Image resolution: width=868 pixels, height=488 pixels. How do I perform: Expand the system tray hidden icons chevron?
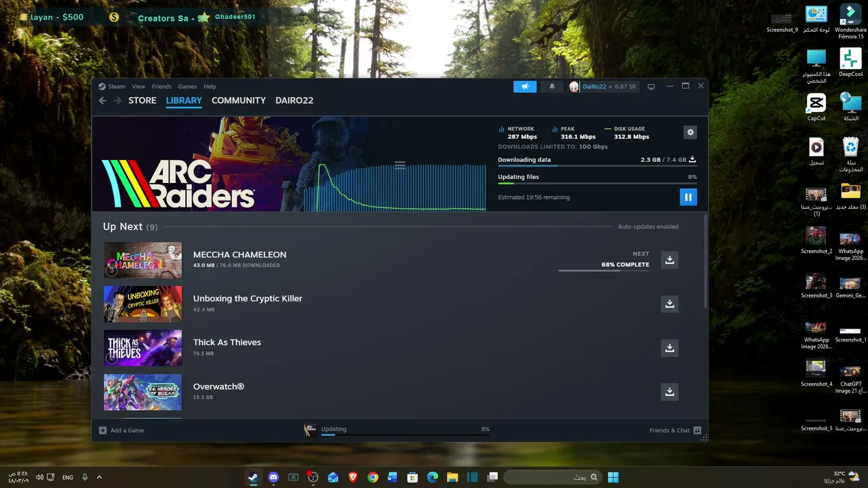click(99, 477)
